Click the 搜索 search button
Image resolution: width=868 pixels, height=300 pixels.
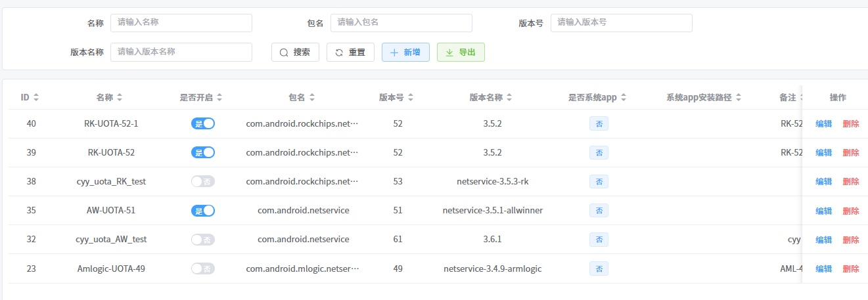pyautogui.click(x=295, y=53)
